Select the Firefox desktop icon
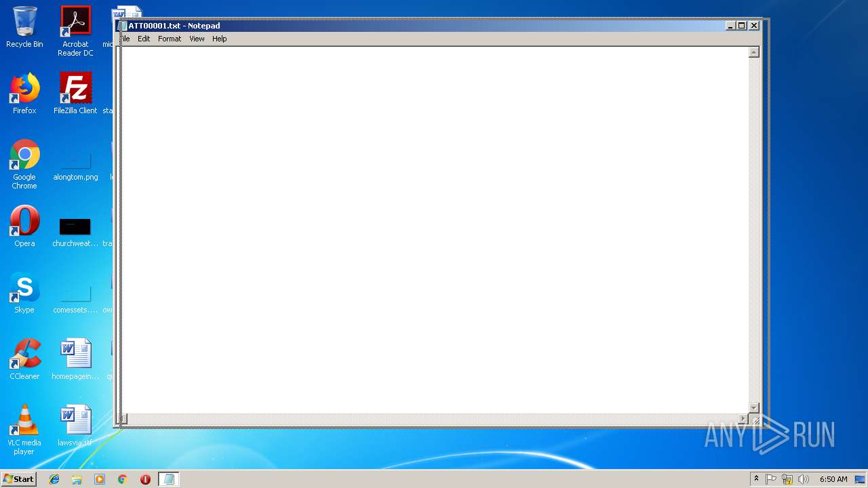Image resolution: width=868 pixels, height=488 pixels. point(24,94)
